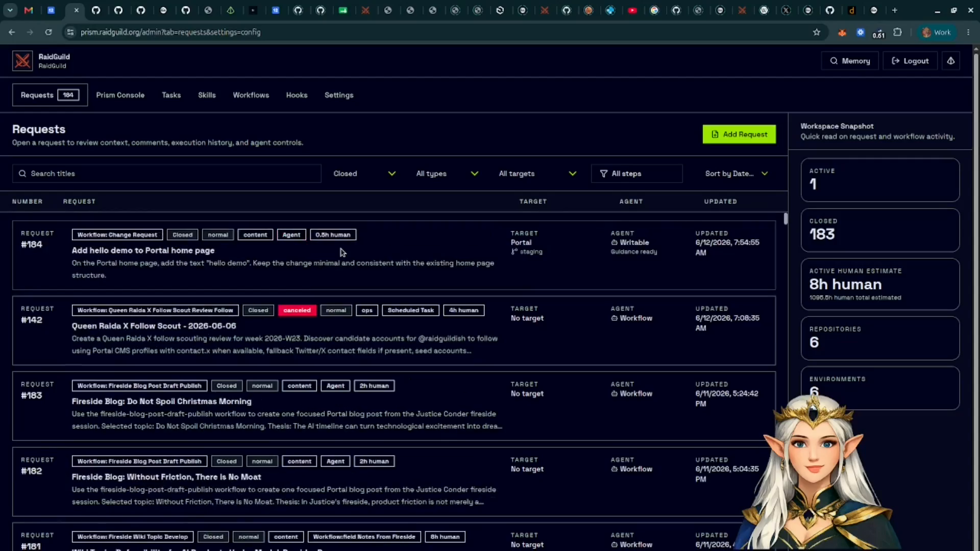980x551 pixels.
Task: Open the tab search chevron
Action: pos(10,10)
